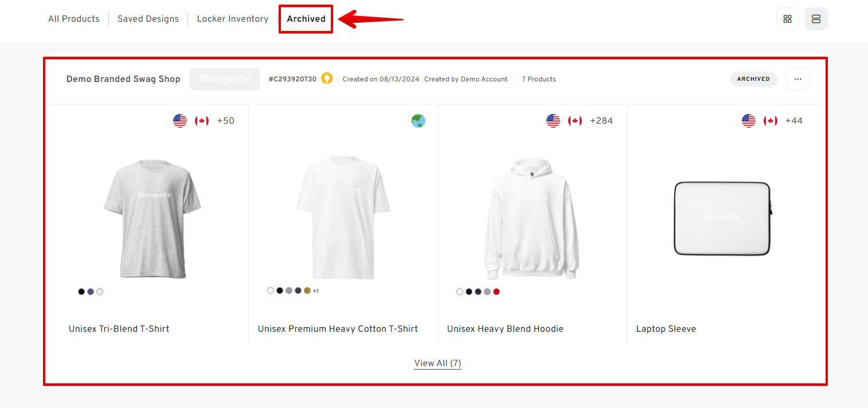
Task: Click the Unisex Heavy Blend Hoodie product image
Action: coord(532,217)
